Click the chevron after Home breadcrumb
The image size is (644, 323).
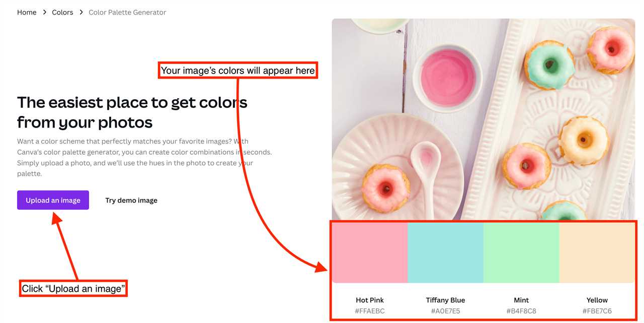pos(44,12)
